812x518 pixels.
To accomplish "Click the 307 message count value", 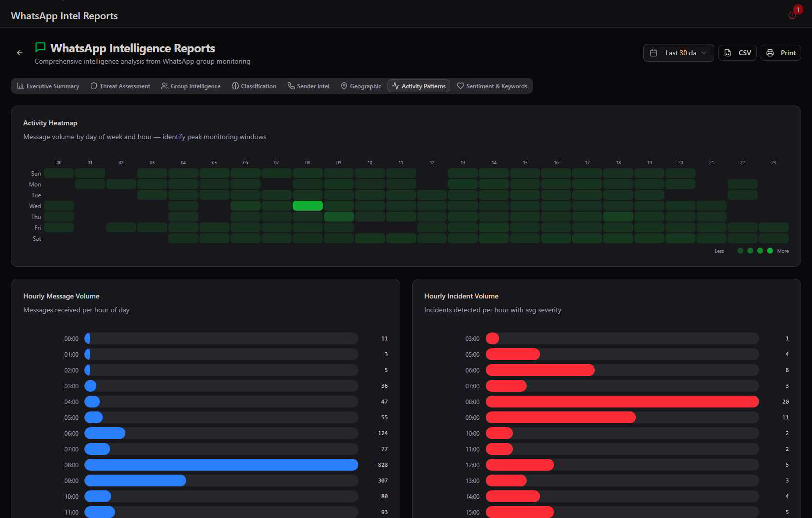I will (383, 481).
